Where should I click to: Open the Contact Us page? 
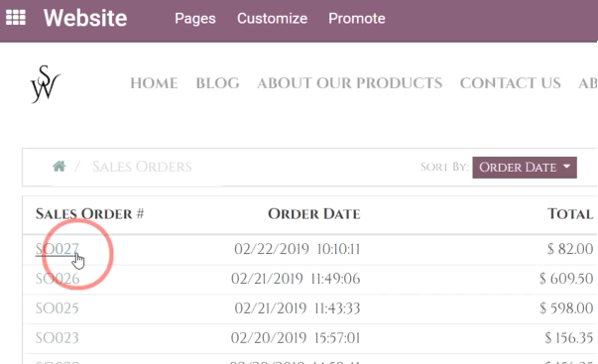[510, 83]
